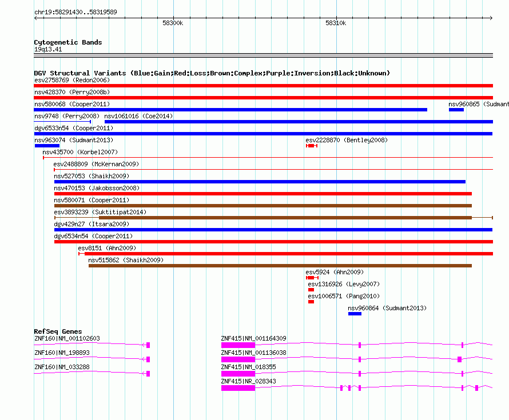Click the large magenta exon of ZNF415|NM_001164309
The width and height of the screenshot is (509, 420).
point(238,345)
